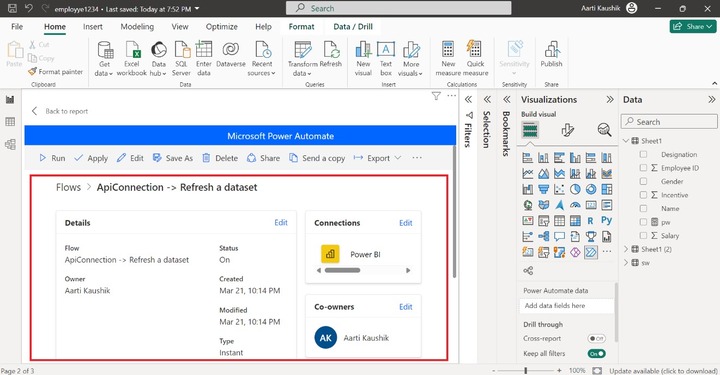This screenshot has width=720, height=375.
Task: Expand the Sheet1 (2) table
Action: 626,249
